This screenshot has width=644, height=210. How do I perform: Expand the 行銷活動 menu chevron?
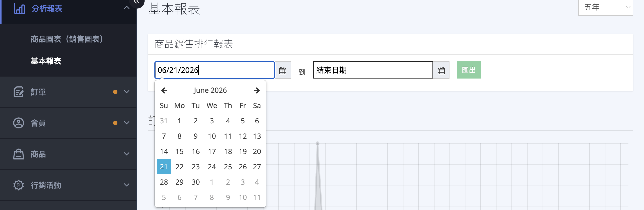point(127,185)
